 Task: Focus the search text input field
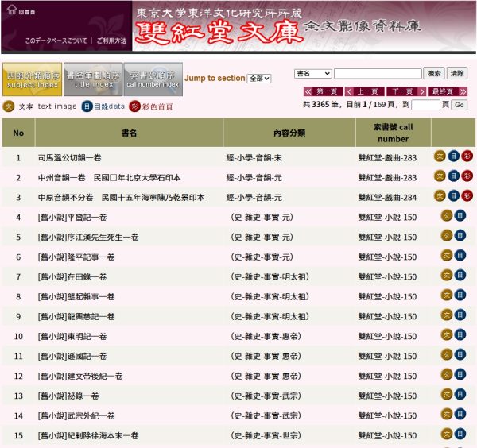click(x=378, y=74)
